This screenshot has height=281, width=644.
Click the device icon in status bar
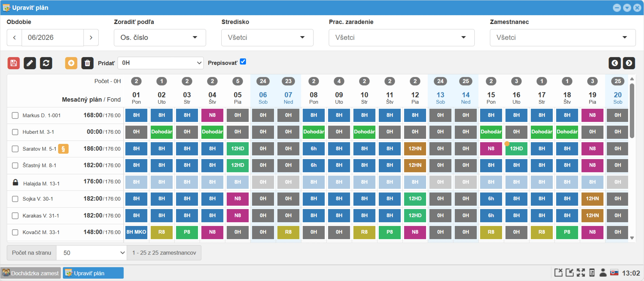(592, 273)
